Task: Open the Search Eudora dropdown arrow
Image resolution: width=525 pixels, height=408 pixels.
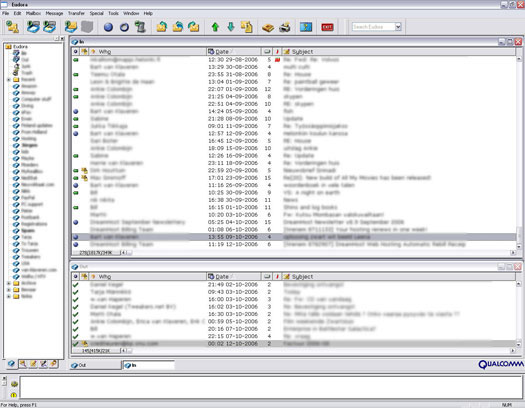Action: click(398, 26)
